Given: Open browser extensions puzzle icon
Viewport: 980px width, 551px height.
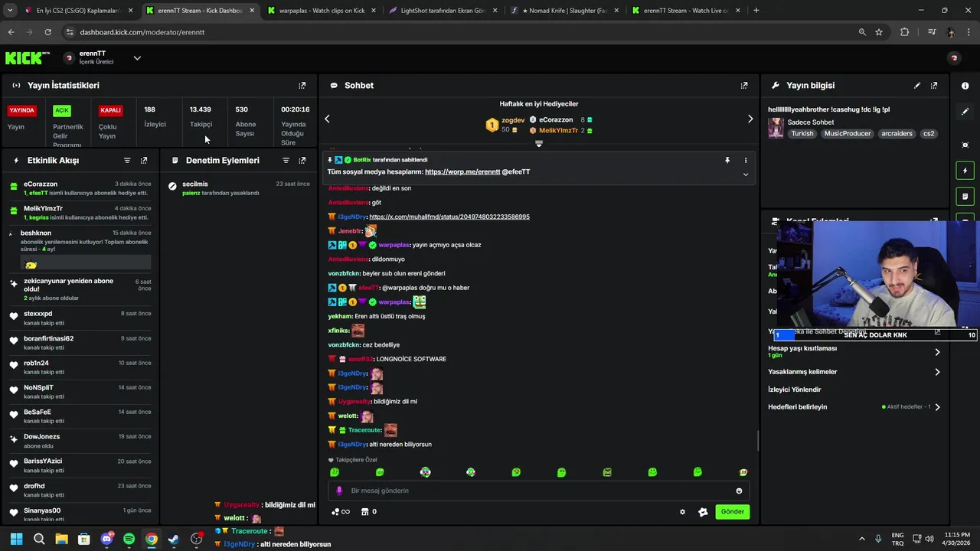Looking at the screenshot, I should (905, 32).
